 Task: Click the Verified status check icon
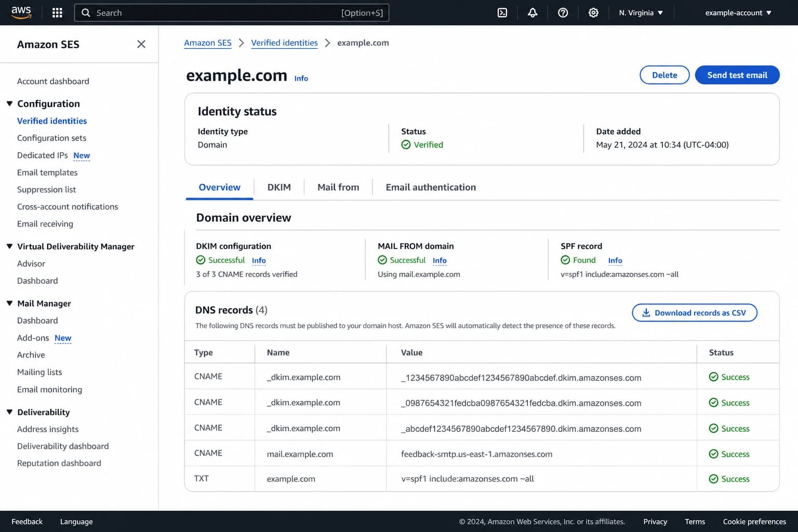tap(406, 144)
